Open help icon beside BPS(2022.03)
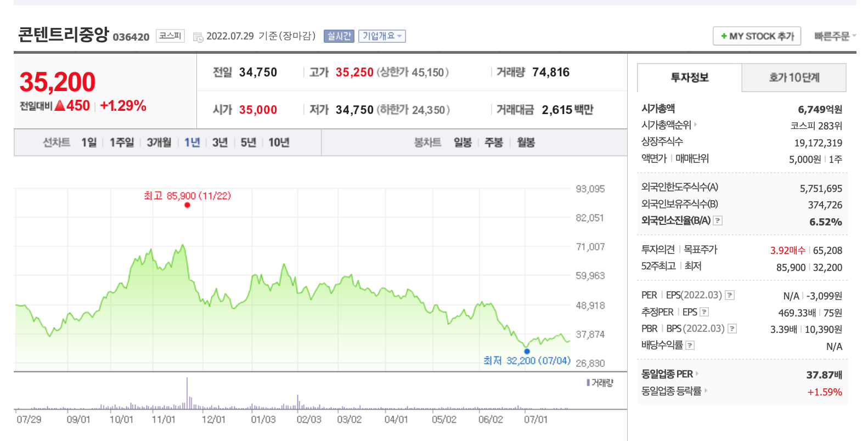 [732, 329]
